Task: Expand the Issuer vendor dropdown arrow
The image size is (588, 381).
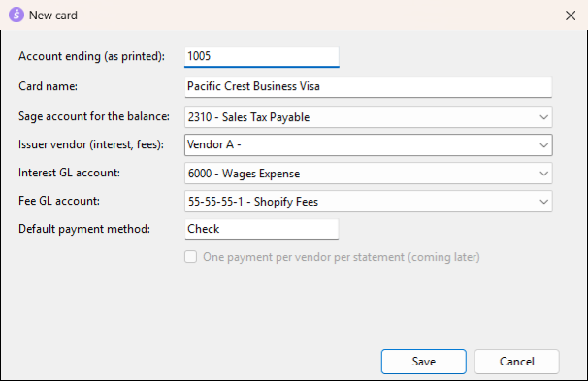Action: (543, 145)
